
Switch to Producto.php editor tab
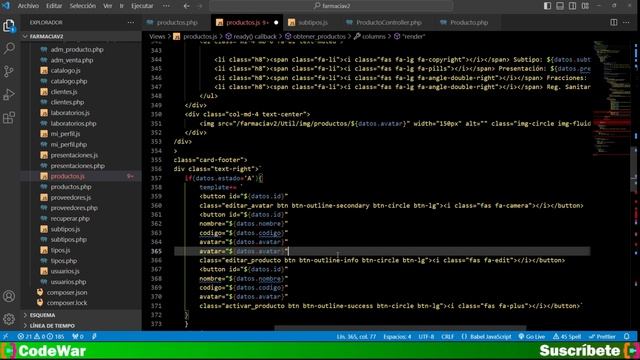[468, 23]
